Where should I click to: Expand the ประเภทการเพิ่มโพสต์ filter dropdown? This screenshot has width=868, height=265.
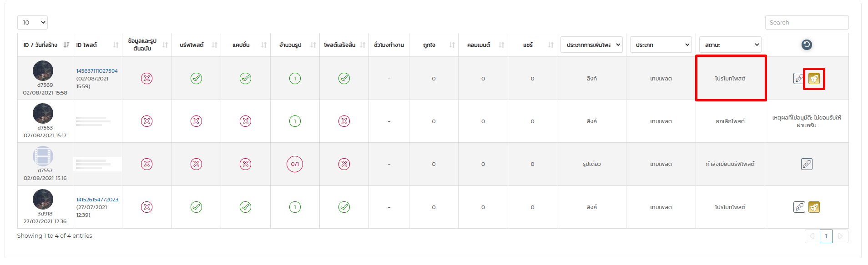[x=591, y=45]
